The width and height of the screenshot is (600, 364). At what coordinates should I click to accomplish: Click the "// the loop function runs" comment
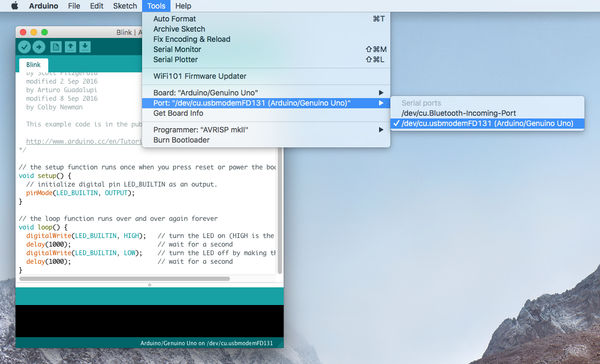point(118,219)
